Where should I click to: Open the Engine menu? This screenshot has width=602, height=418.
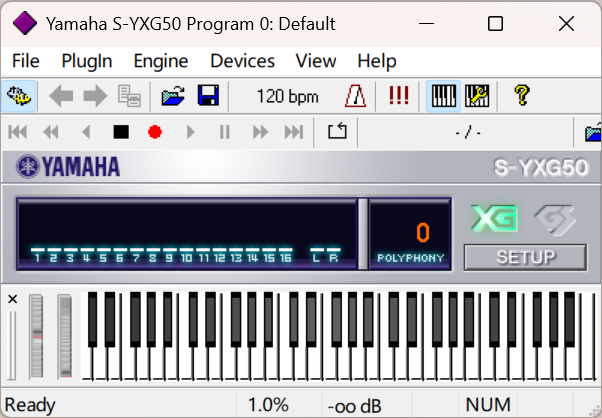[161, 61]
